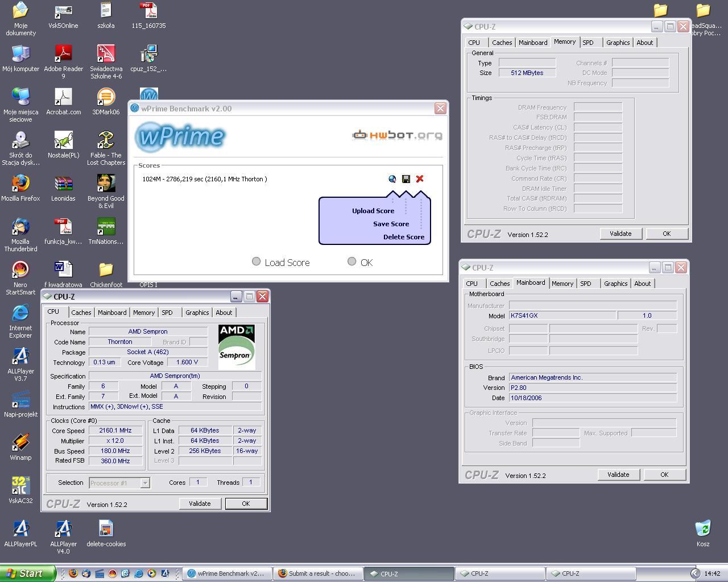Open the delete-cookies desktop icon
The width and height of the screenshot is (728, 582).
(x=106, y=534)
